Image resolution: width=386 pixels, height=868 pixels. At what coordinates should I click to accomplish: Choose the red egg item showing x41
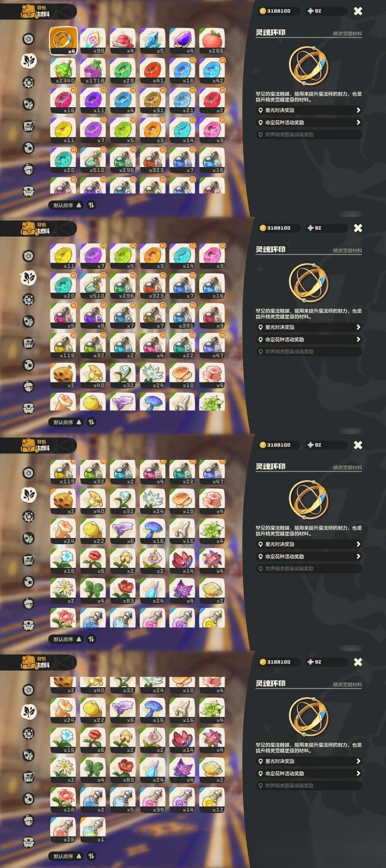tap(153, 71)
